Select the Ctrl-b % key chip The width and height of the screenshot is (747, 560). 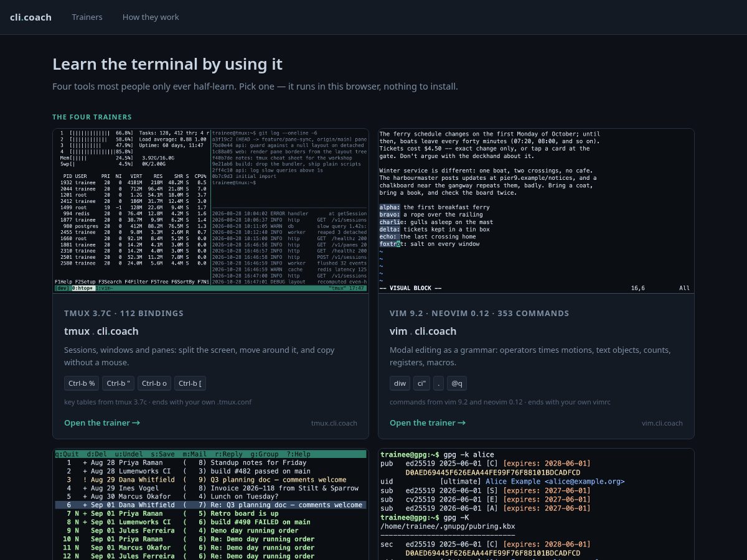(x=82, y=383)
